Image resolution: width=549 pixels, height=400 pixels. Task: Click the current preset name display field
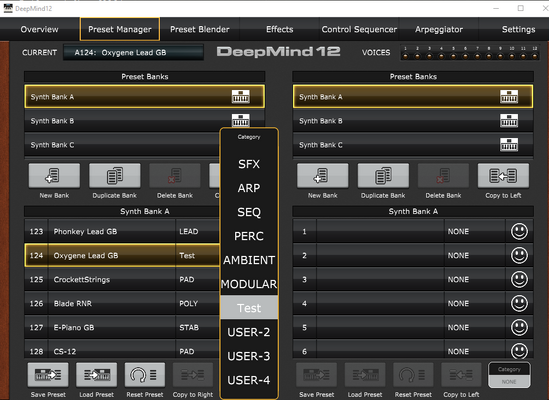pos(133,53)
